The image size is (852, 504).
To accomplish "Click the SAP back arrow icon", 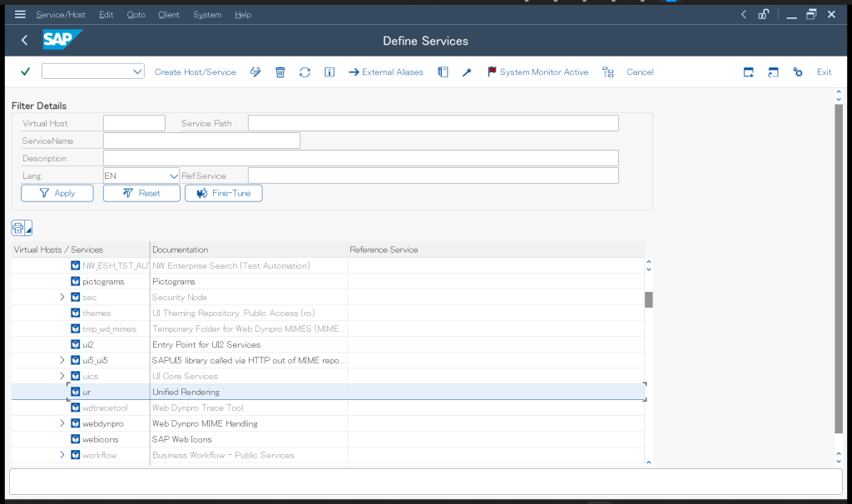I will [24, 41].
